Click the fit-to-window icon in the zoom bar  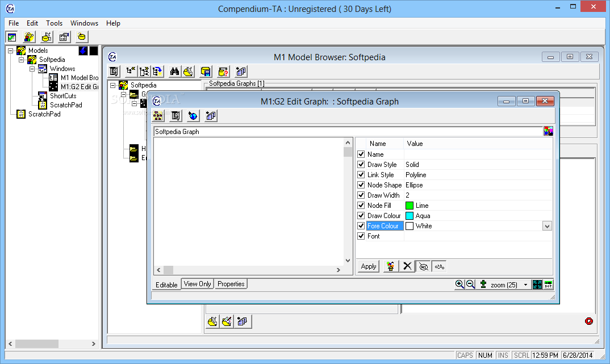click(x=537, y=284)
